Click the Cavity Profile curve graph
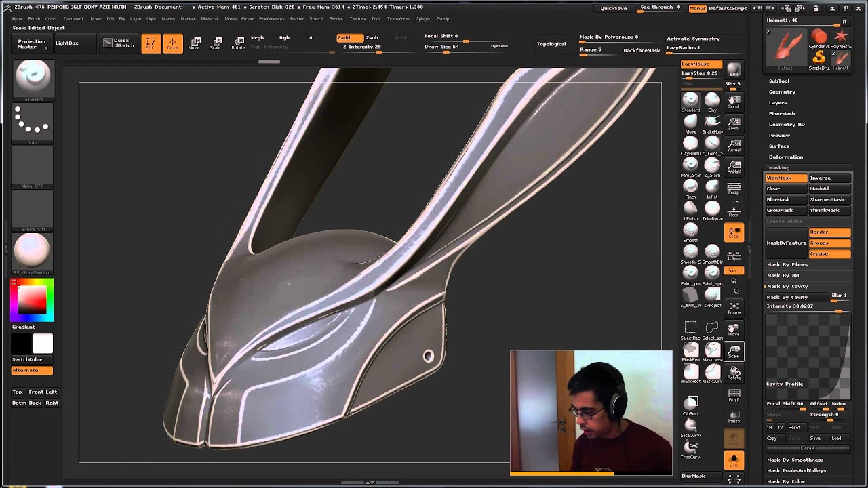 click(808, 357)
